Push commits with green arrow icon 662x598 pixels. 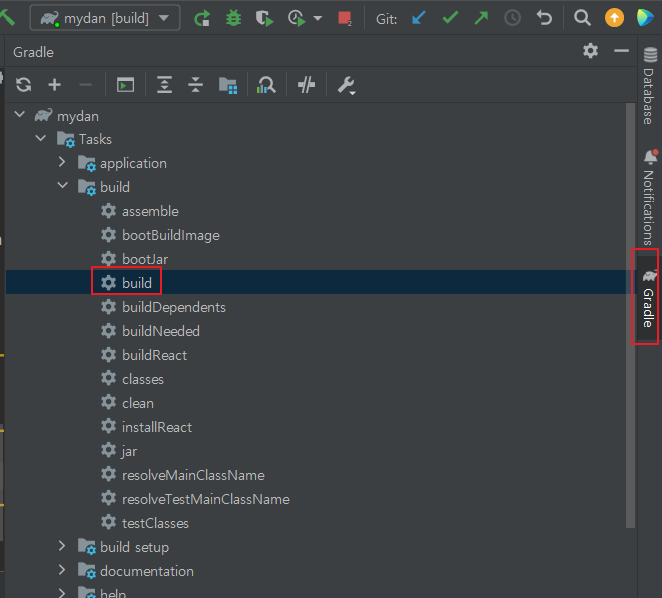(481, 18)
